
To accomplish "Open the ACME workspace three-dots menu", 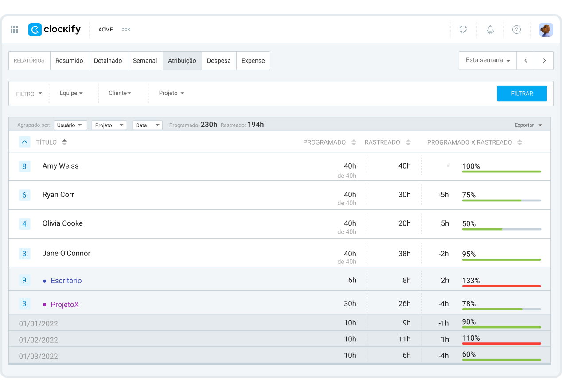I will pos(126,30).
